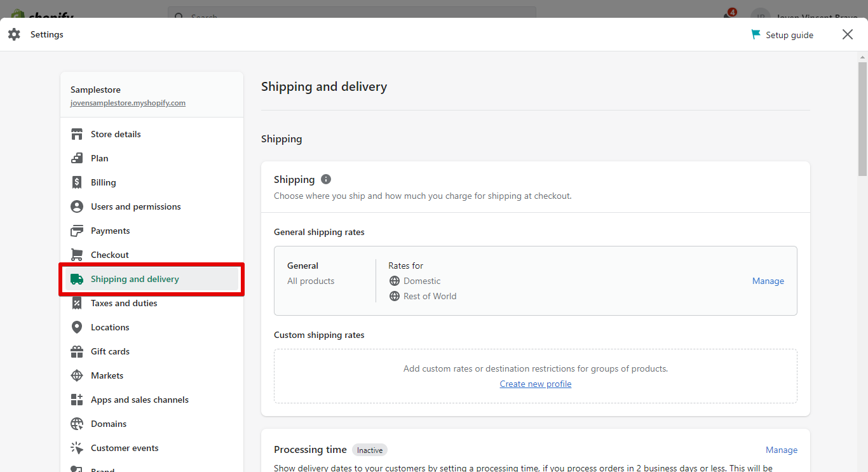Manage the general shipping rates
The width and height of the screenshot is (868, 472).
pyautogui.click(x=768, y=280)
